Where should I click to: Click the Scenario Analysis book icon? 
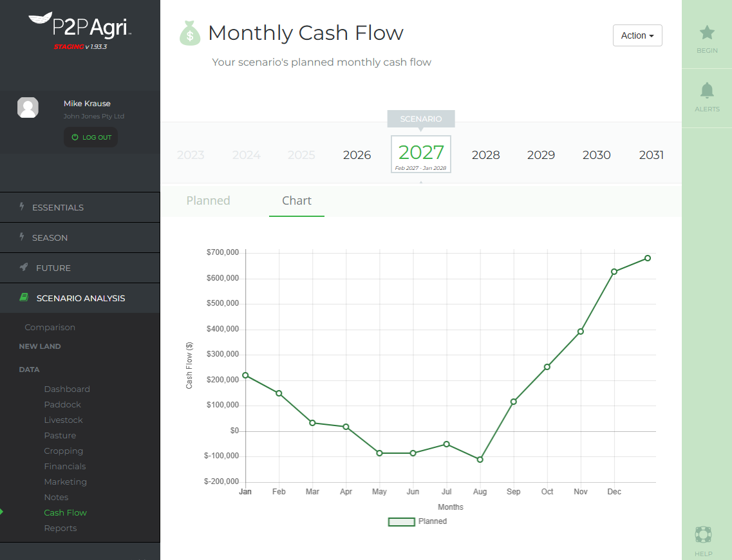click(x=24, y=297)
